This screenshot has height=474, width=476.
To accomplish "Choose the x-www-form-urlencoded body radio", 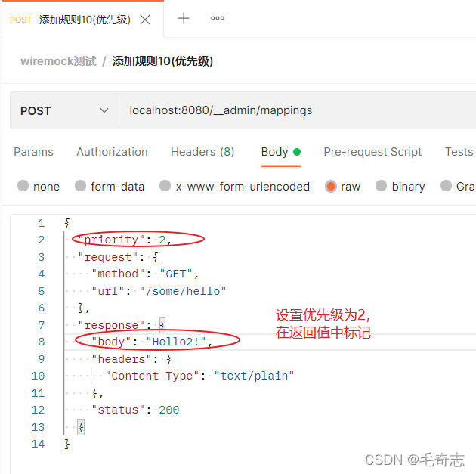I will [165, 185].
